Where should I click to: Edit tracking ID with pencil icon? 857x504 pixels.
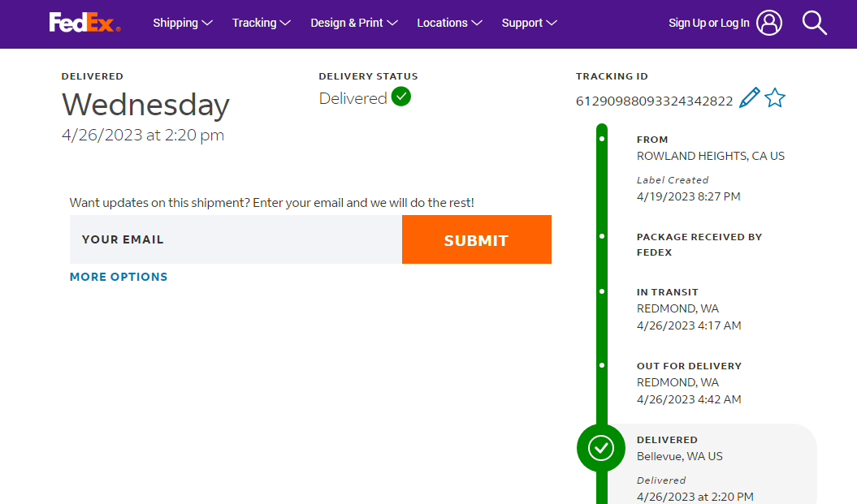coord(750,98)
